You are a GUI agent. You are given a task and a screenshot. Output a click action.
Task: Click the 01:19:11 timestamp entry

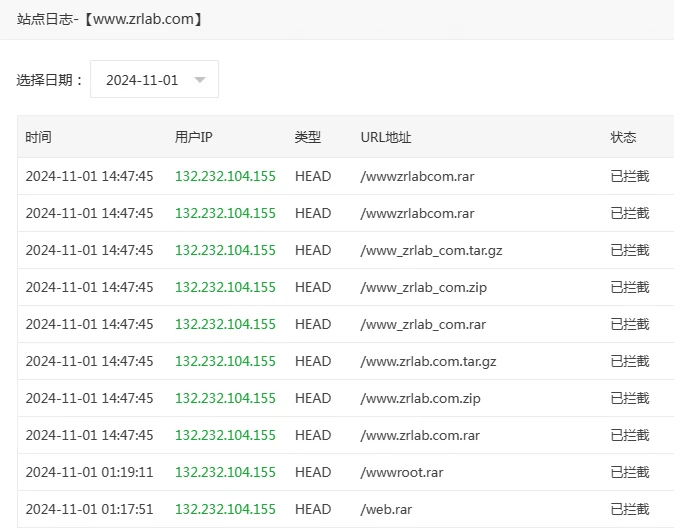tap(89, 472)
